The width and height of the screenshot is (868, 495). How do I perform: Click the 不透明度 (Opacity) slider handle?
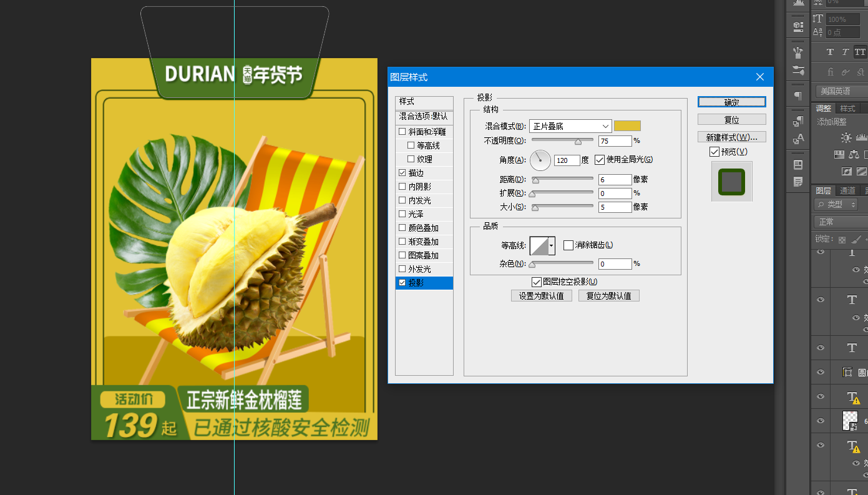(x=578, y=142)
